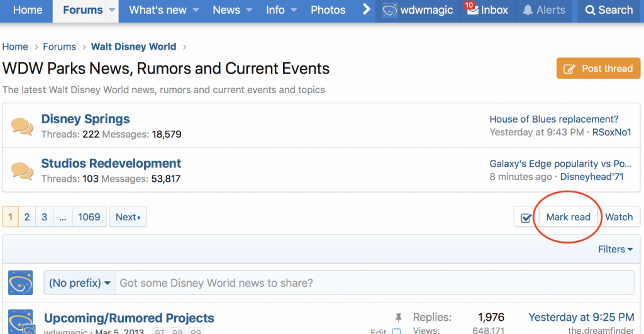
Task: Click the thread title input field
Action: 374,283
